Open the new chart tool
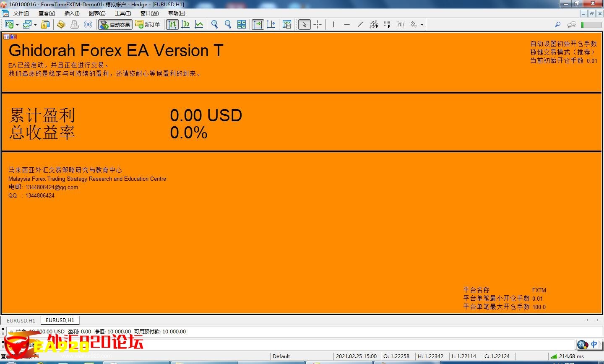Image resolution: width=604 pixels, height=364 pixels. tap(9, 25)
